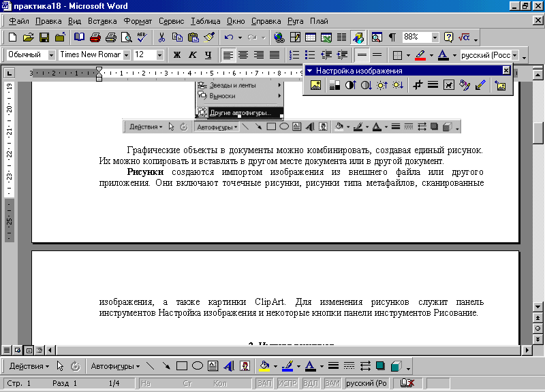The height and width of the screenshot is (392, 545).
Task: Toggle numbered list formatting
Action: pyautogui.click(x=294, y=55)
